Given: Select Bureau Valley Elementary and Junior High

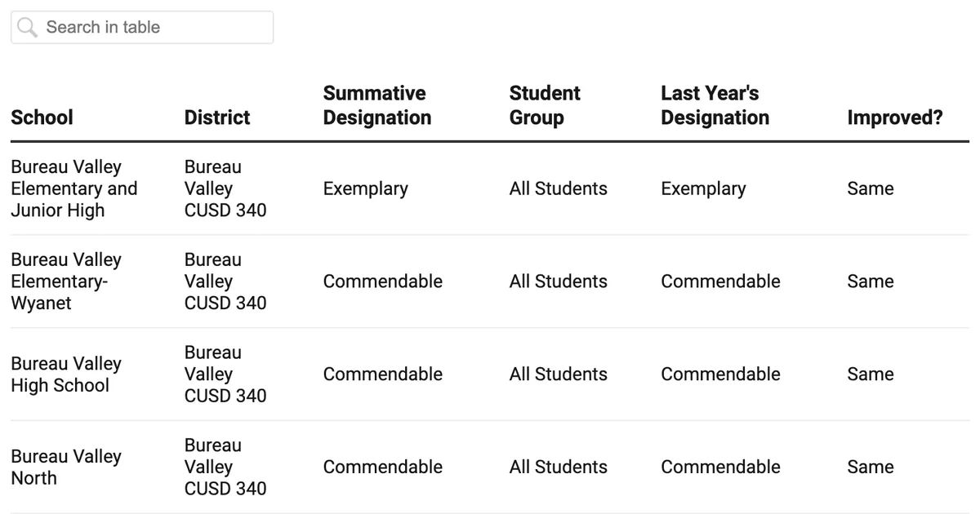Looking at the screenshot, I should click(74, 188).
